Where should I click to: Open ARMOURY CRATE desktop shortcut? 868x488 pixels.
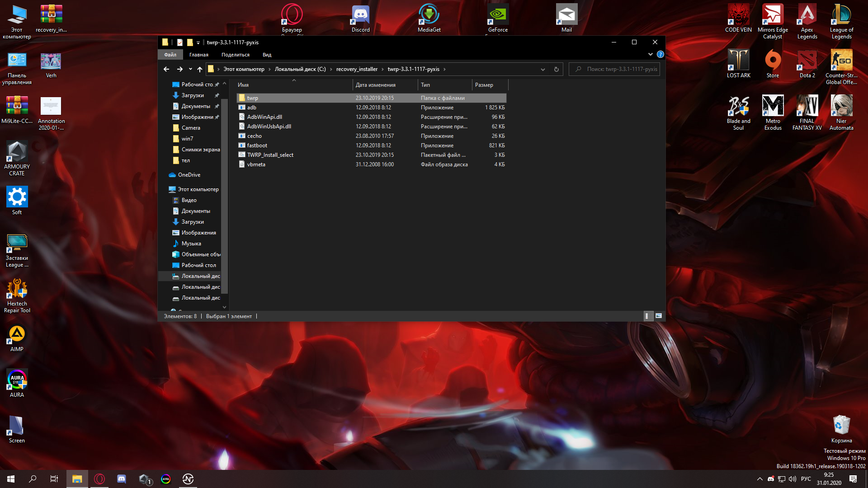tap(17, 159)
